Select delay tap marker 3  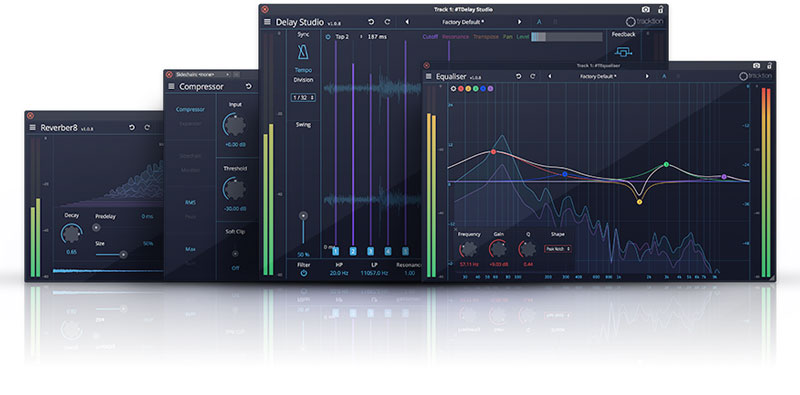(370, 251)
